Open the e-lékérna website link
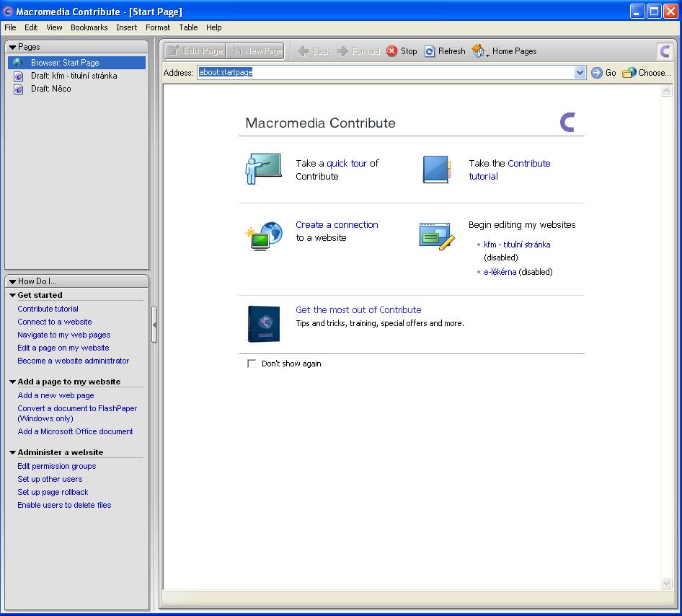Viewport: 682px width, 616px height. coord(500,272)
